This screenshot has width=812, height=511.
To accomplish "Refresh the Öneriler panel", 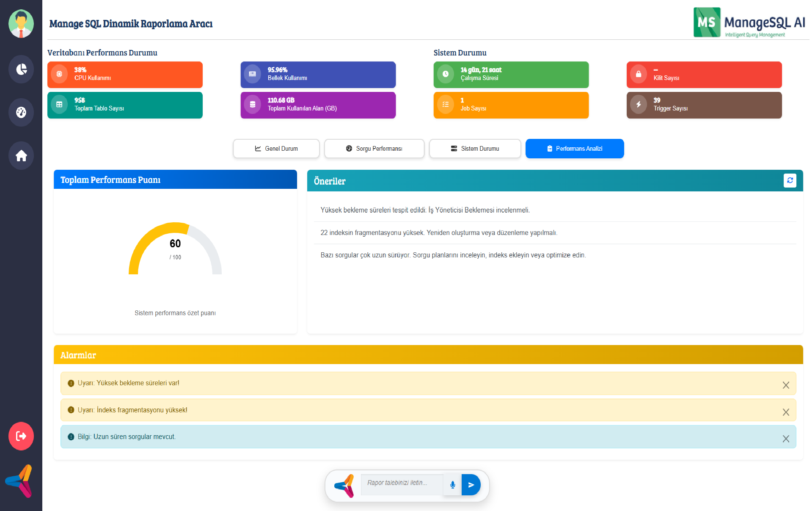I will coord(790,180).
